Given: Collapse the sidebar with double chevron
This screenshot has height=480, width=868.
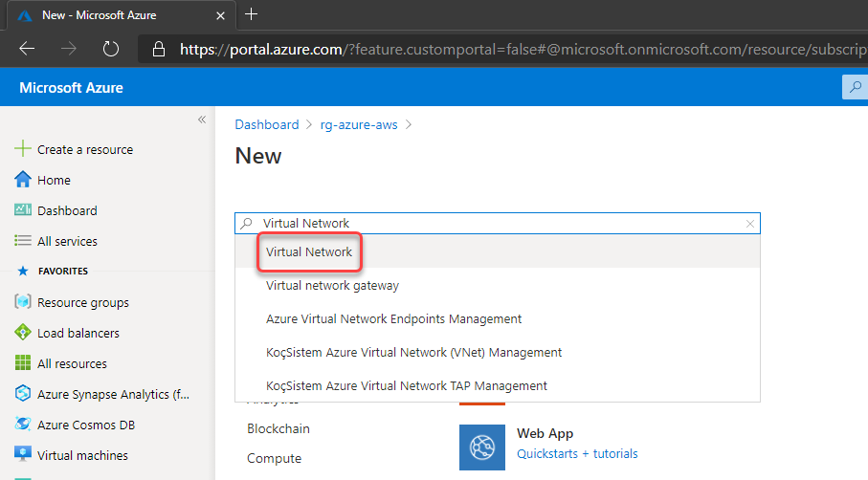Looking at the screenshot, I should click(x=202, y=120).
